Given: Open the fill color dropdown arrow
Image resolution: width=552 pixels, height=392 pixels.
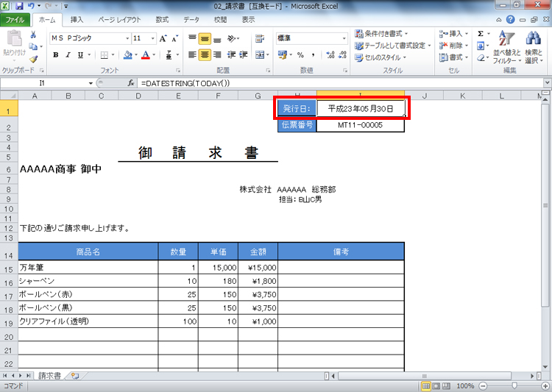Looking at the screenshot, I should [136, 55].
